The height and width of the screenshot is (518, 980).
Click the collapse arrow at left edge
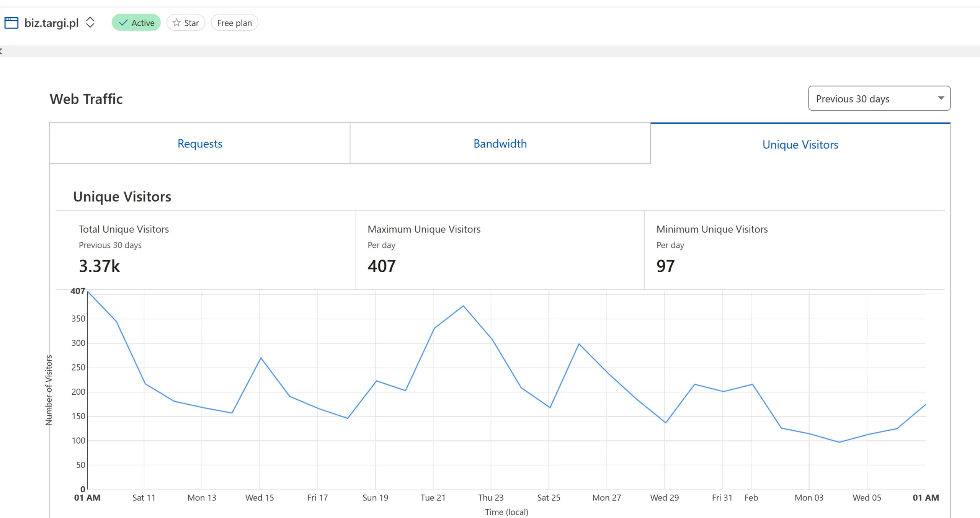click(2, 51)
